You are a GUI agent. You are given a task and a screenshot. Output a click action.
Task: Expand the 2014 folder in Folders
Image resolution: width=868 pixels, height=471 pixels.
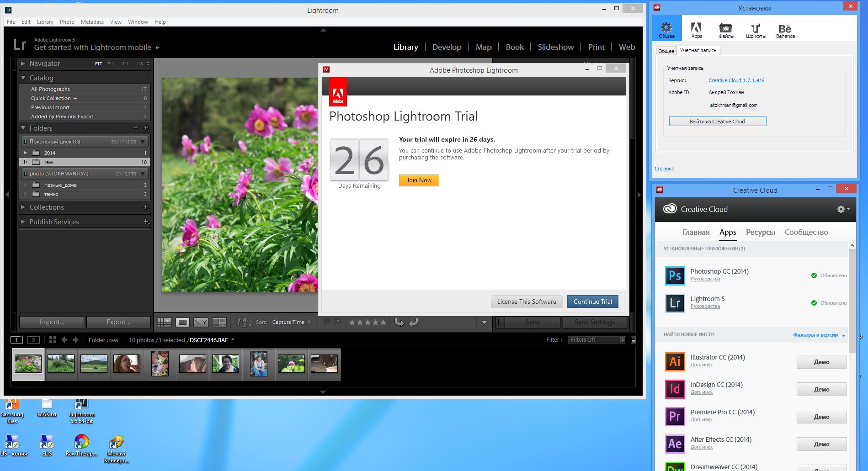point(26,153)
